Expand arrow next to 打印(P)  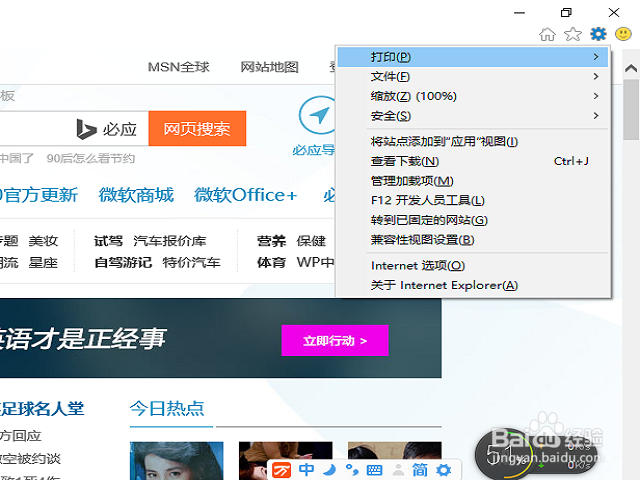(x=596, y=57)
